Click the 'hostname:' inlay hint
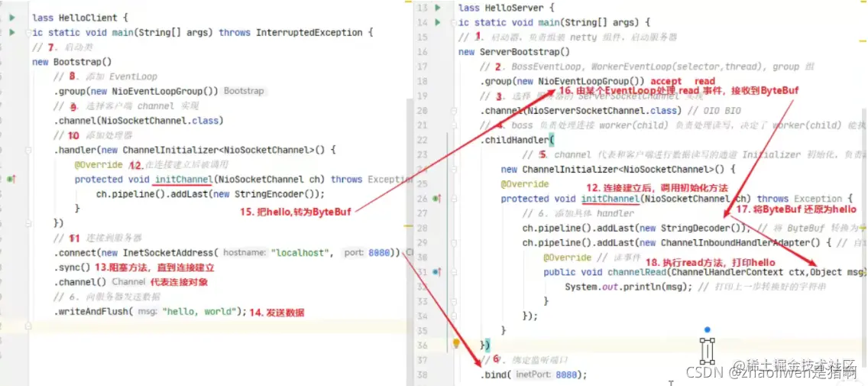 click(x=245, y=252)
